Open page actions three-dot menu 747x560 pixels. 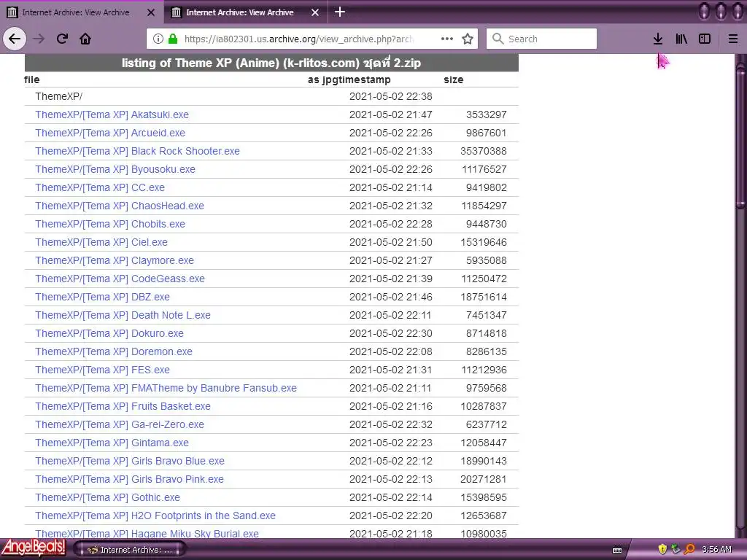pyautogui.click(x=447, y=39)
